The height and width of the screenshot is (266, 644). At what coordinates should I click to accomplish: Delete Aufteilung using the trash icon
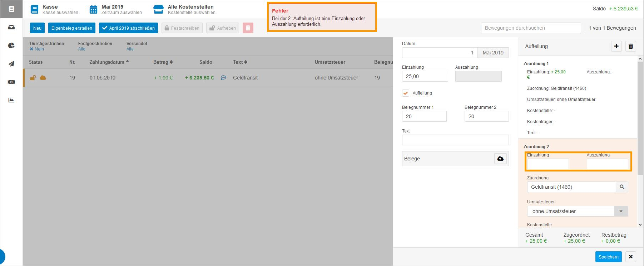[631, 46]
